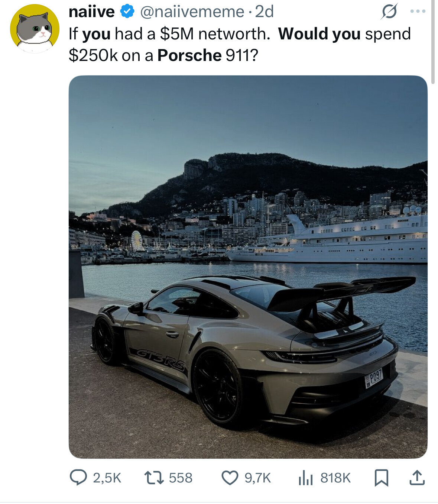Click the blue verified badge

pyautogui.click(x=127, y=12)
